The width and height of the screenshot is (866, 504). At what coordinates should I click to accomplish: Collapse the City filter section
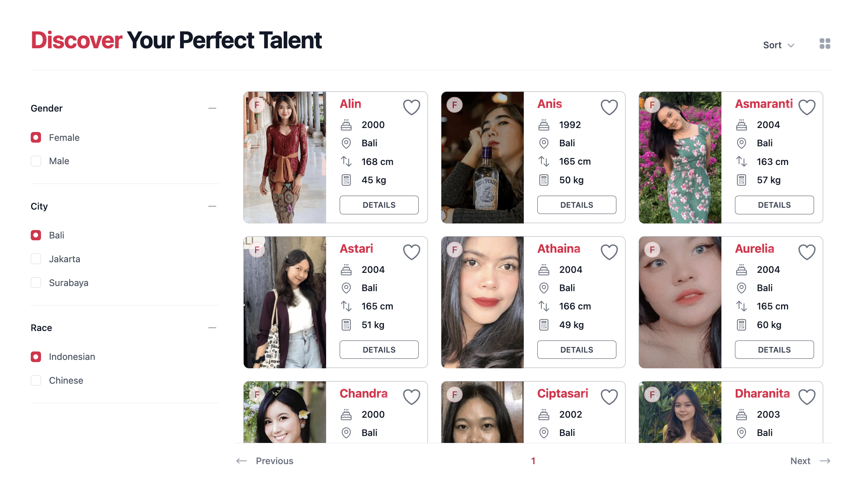coord(212,206)
